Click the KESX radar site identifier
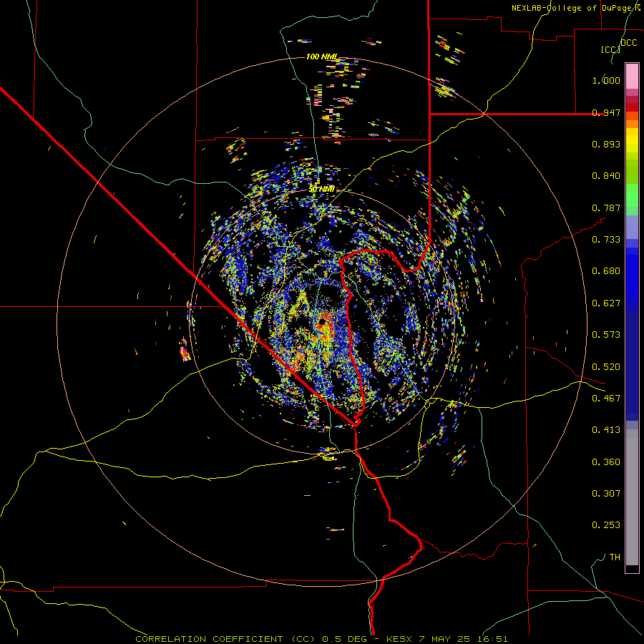The height and width of the screenshot is (644, 644). [399, 639]
